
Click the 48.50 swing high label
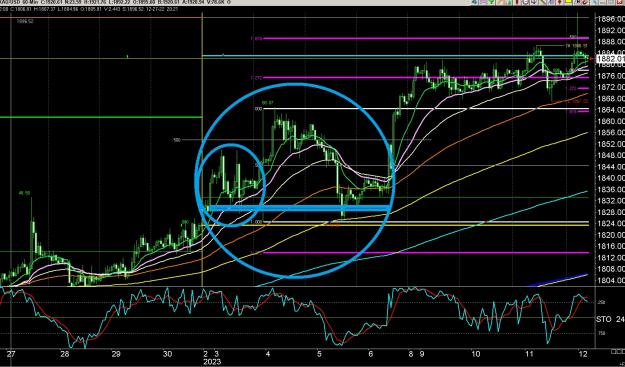[24, 193]
